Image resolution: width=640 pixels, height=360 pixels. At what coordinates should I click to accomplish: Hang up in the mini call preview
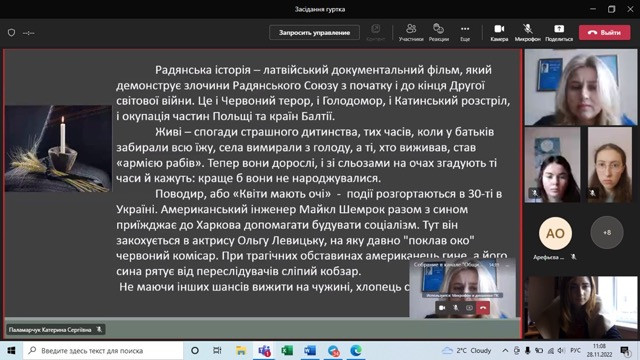click(x=483, y=308)
